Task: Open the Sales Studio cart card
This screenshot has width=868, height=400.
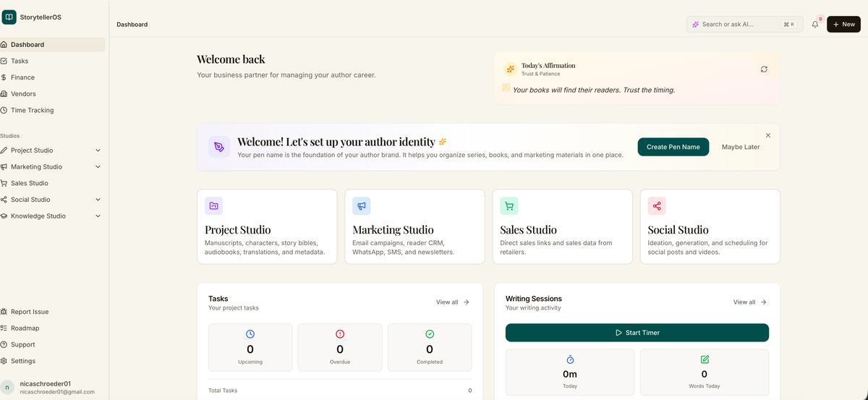Action: (x=562, y=226)
